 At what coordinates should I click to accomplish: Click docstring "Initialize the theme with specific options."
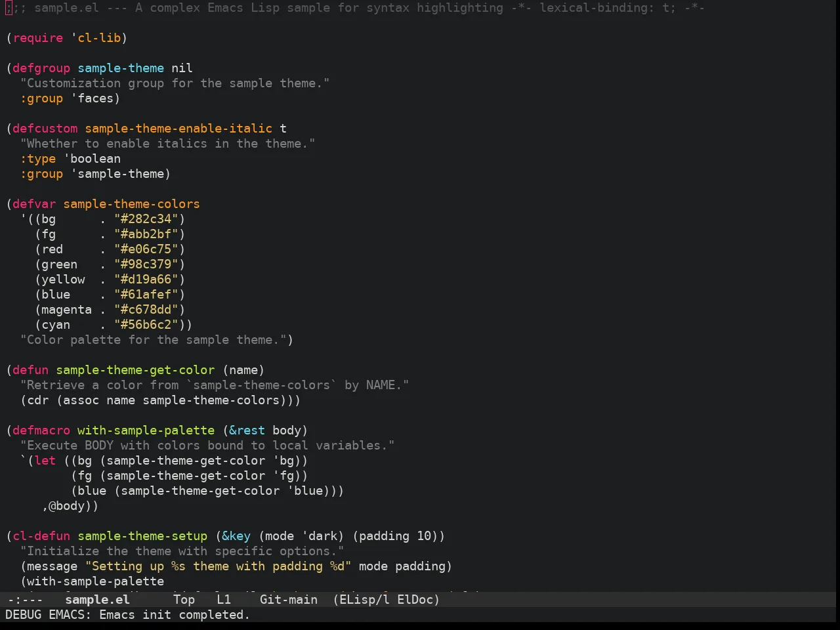(x=182, y=551)
